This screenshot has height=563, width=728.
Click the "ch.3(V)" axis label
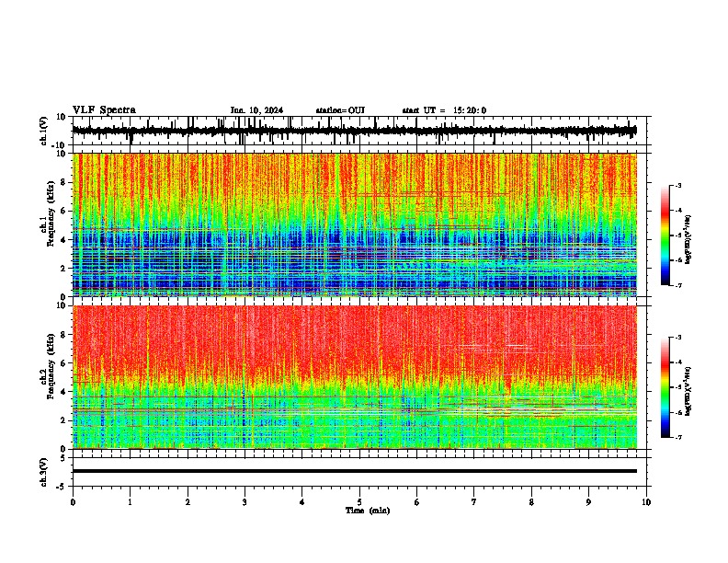click(x=44, y=472)
